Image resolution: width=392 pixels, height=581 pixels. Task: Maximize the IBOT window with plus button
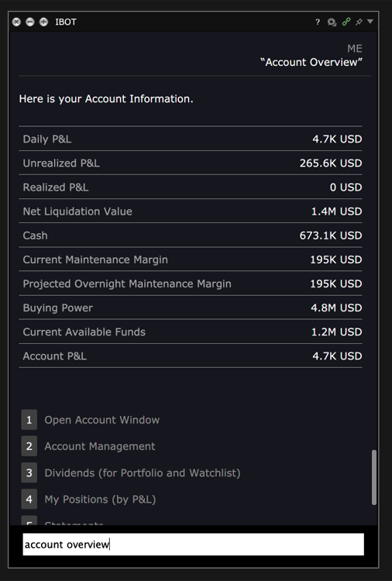43,22
